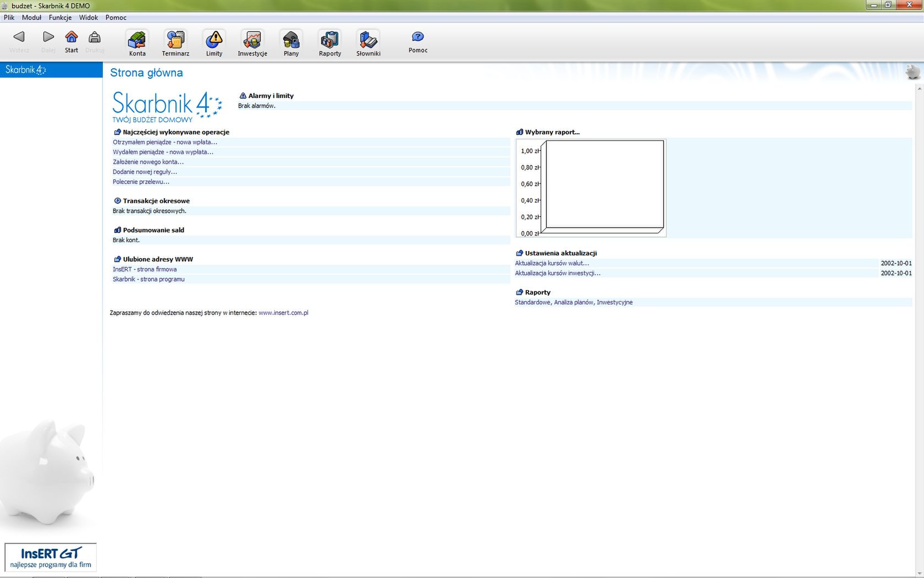Click the Wybrany raport chart icon
Screen dimensions: 924x578
click(519, 132)
